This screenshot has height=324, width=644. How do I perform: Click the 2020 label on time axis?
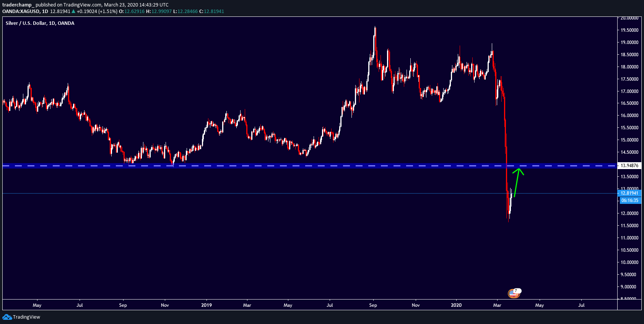(x=456, y=305)
